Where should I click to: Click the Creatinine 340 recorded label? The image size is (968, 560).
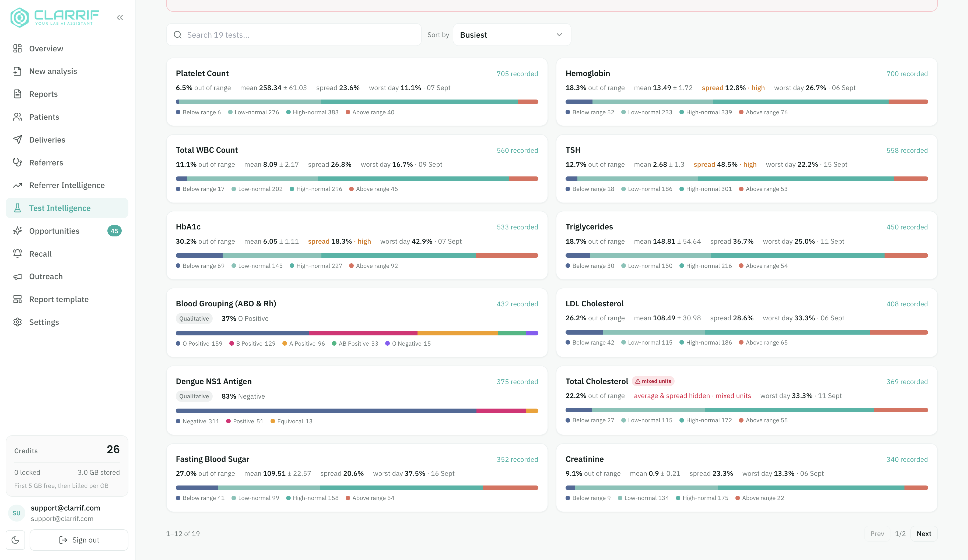907,459
